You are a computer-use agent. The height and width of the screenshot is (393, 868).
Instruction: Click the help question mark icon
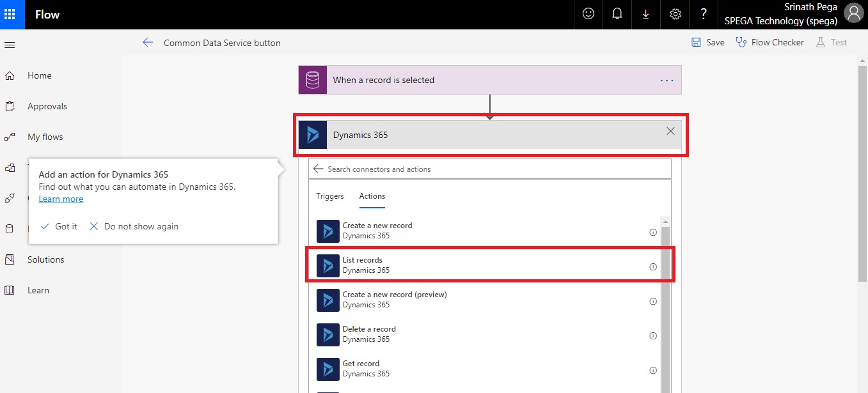coord(704,14)
